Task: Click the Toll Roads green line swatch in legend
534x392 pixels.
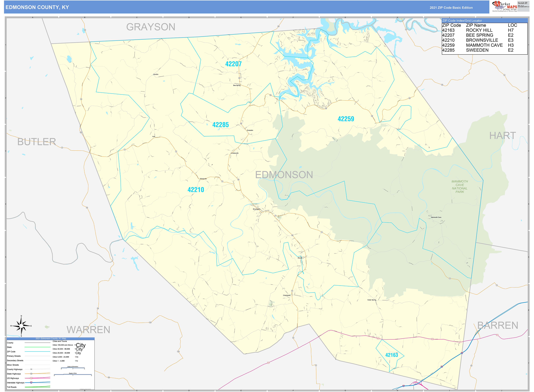Action: [37, 387]
